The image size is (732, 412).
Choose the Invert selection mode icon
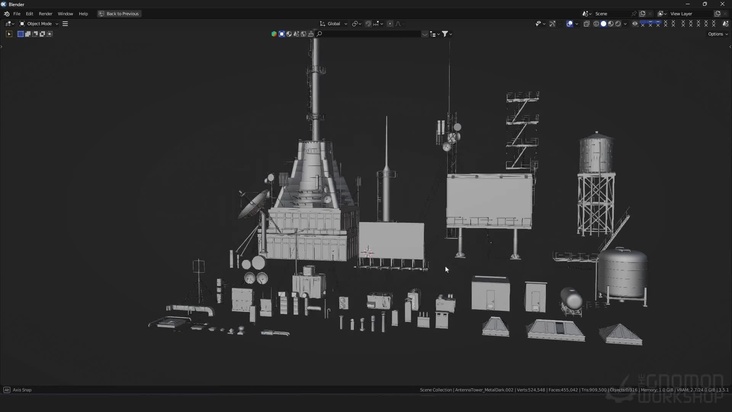(42, 34)
